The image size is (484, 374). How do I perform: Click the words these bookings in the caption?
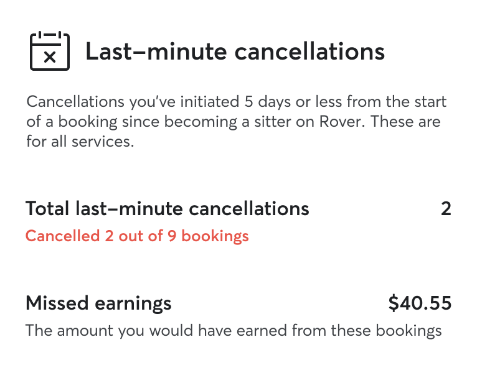[x=386, y=331]
